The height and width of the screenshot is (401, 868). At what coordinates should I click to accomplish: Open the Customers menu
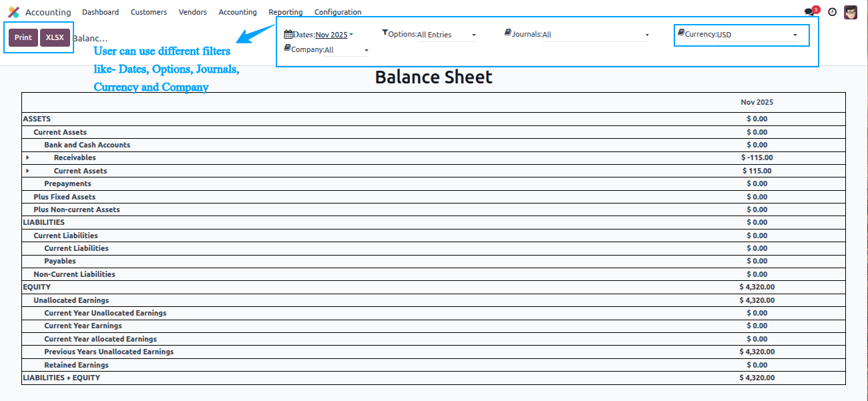coord(149,12)
